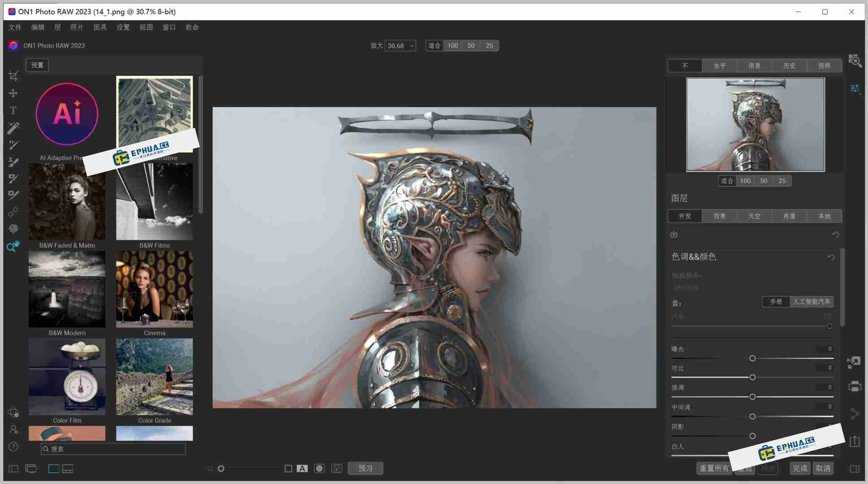Enable the 人工智能汽车 auto tone mode
Image resolution: width=868 pixels, height=484 pixels.
coord(813,302)
